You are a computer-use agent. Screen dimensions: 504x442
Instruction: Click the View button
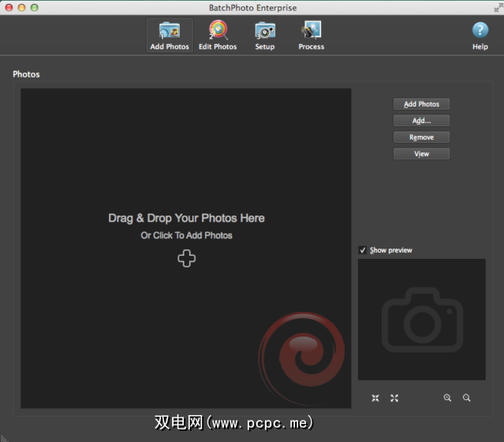tap(421, 154)
